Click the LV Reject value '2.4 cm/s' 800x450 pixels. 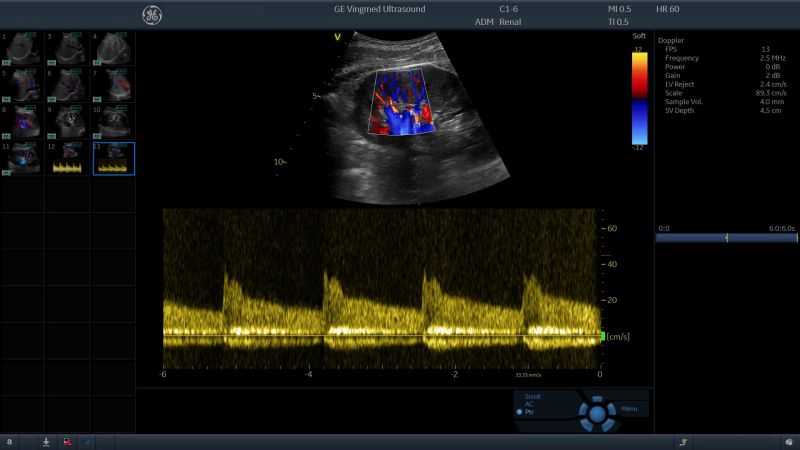(773, 84)
